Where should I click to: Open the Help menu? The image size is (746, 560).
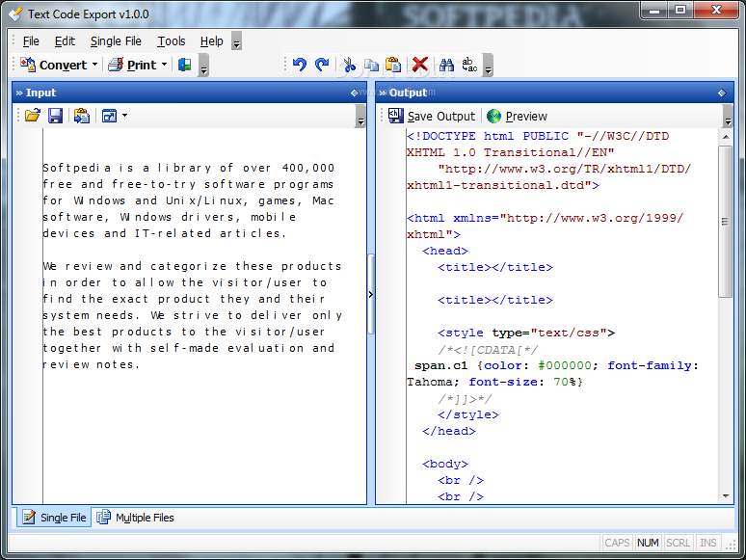pyautogui.click(x=211, y=41)
